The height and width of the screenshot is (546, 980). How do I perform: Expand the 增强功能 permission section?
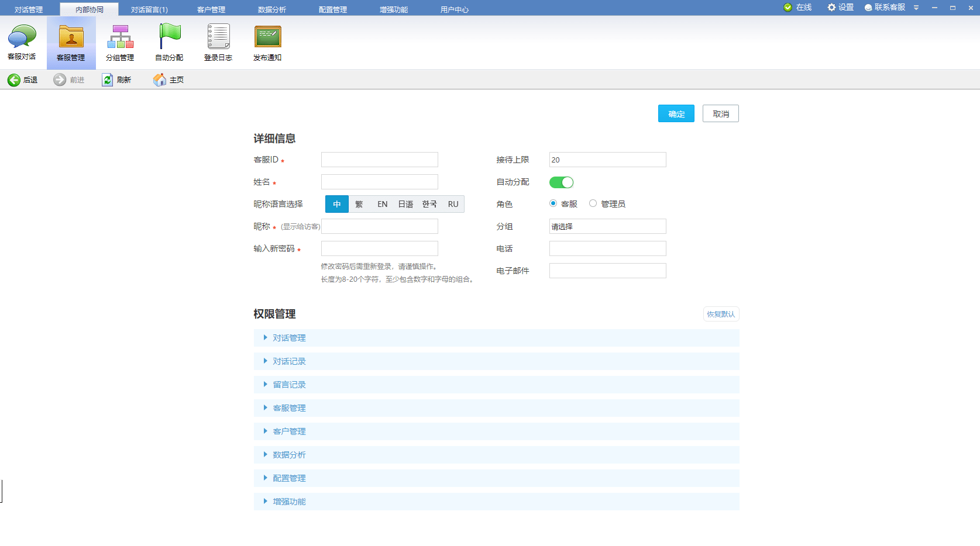496,502
